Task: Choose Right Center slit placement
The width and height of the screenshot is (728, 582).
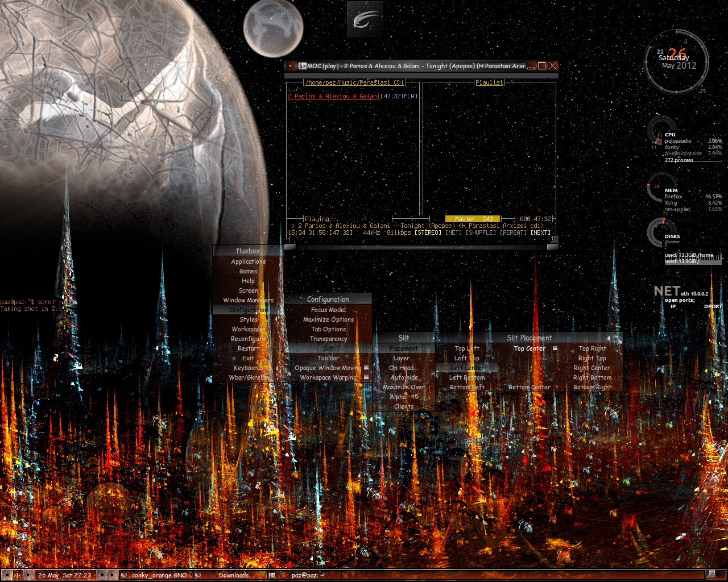Action: point(592,368)
